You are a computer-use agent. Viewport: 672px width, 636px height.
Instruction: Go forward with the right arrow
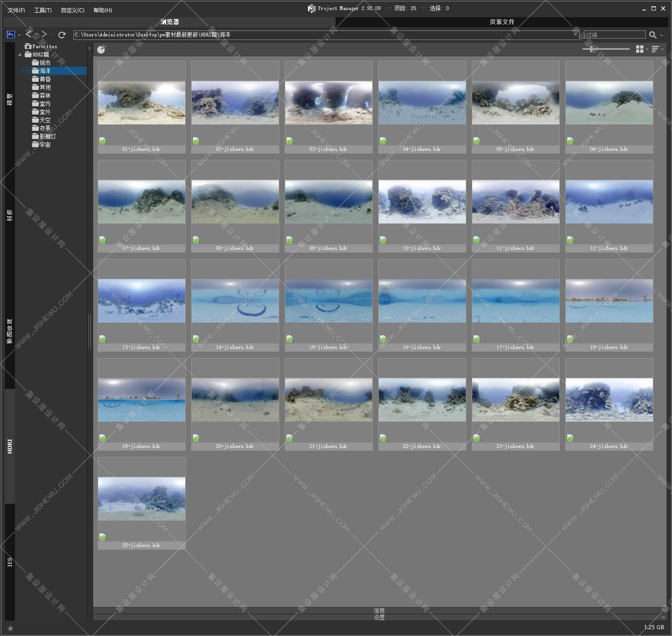pos(44,35)
